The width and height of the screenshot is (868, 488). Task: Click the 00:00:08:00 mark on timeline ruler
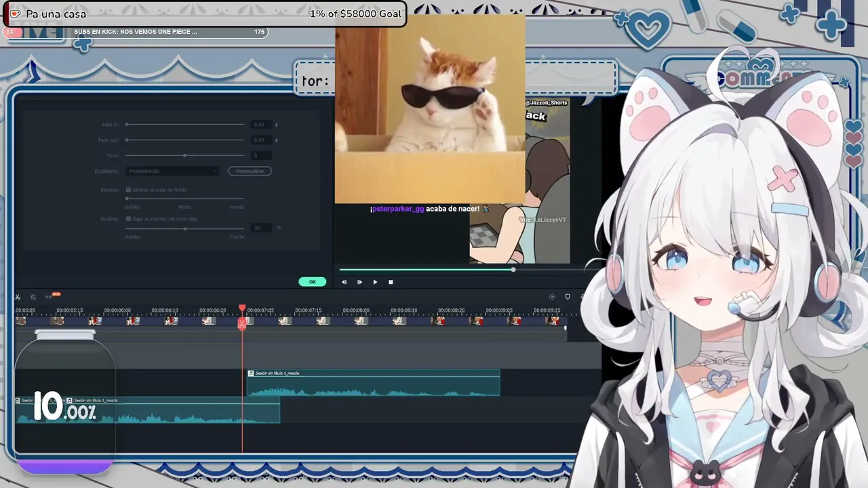click(x=356, y=310)
